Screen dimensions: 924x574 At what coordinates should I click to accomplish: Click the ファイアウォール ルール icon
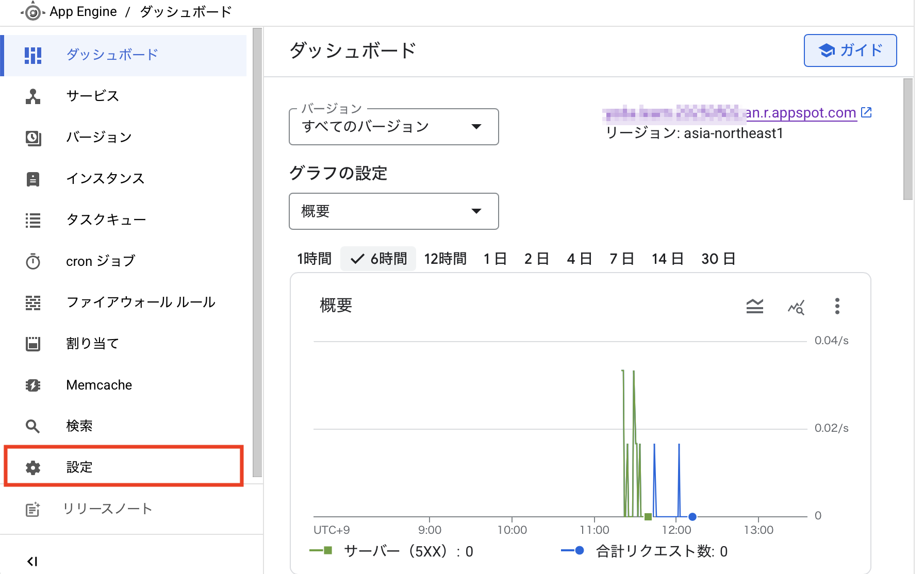32,302
